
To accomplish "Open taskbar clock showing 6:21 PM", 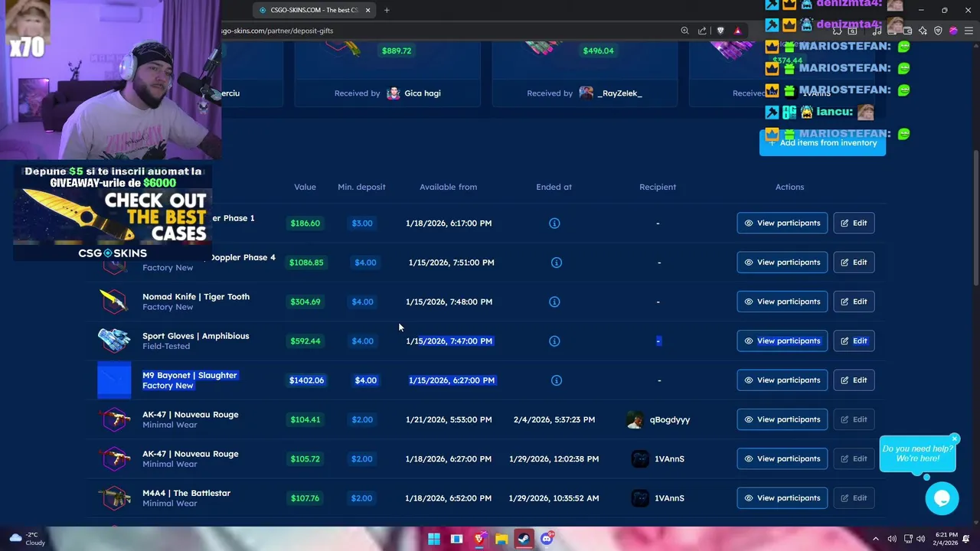I will point(946,539).
